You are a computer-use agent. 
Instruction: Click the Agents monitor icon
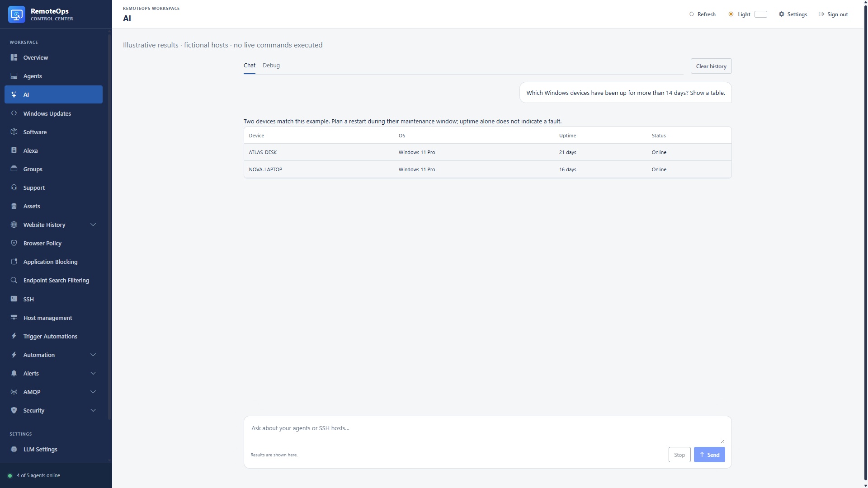coord(14,76)
